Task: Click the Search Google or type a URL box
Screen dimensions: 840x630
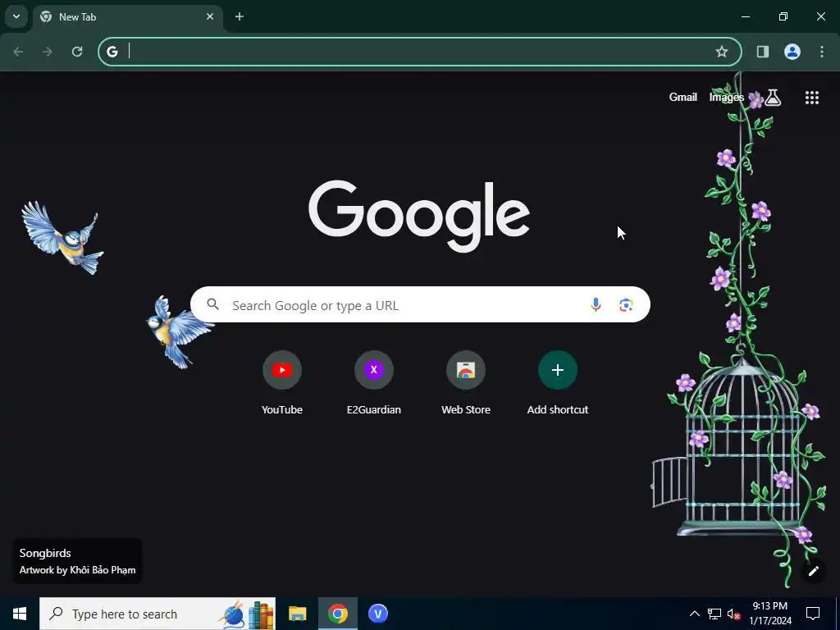Action: (420, 304)
